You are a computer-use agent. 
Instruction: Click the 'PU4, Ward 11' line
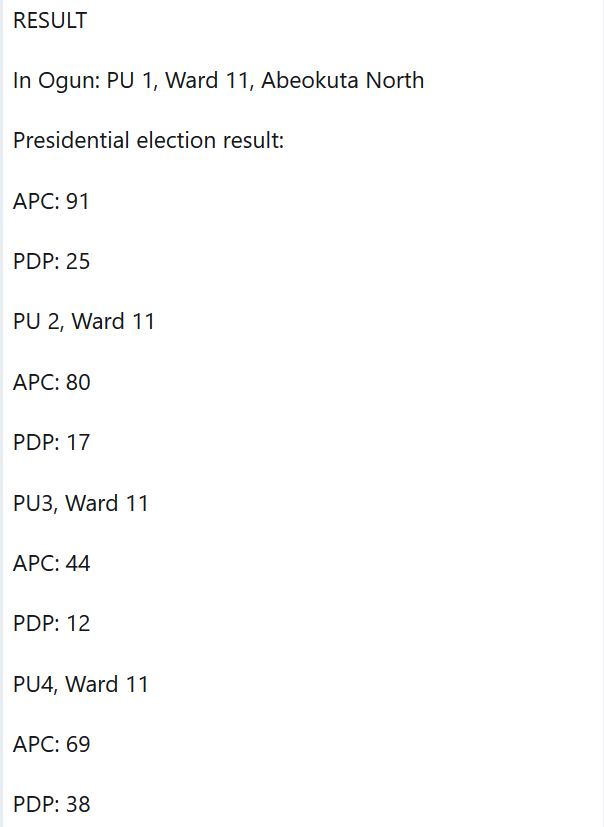pos(81,684)
